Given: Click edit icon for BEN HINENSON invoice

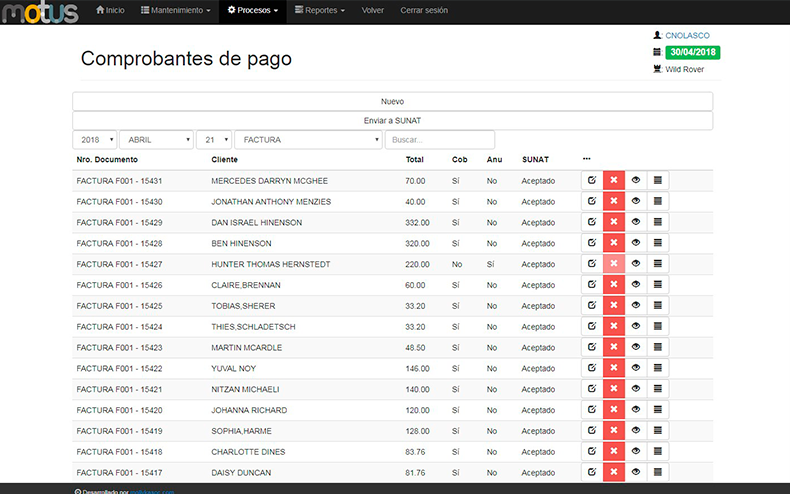Looking at the screenshot, I should [x=592, y=243].
